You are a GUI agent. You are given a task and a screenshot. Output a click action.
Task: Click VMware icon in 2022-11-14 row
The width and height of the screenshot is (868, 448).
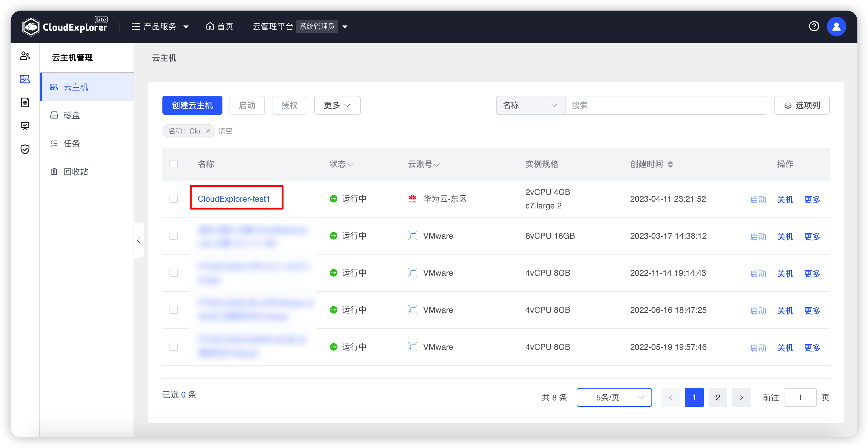click(413, 273)
